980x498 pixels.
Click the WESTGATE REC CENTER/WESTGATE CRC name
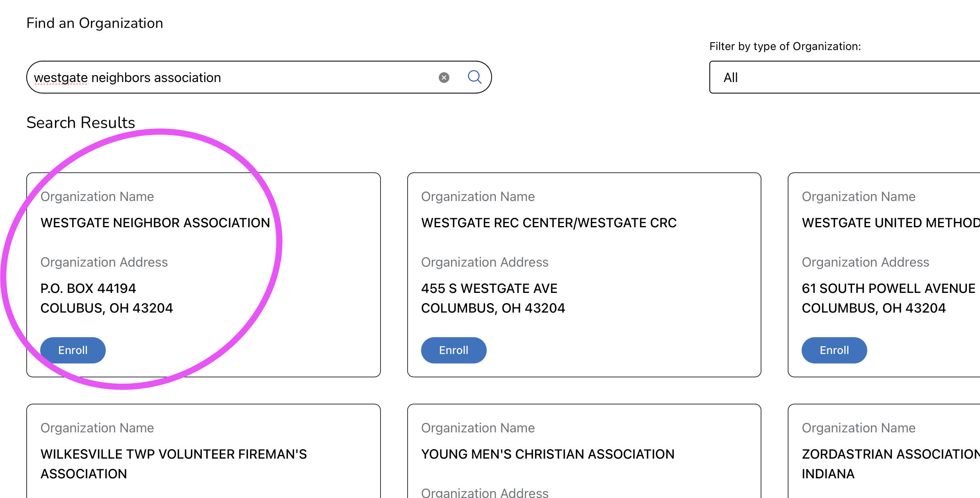click(549, 223)
